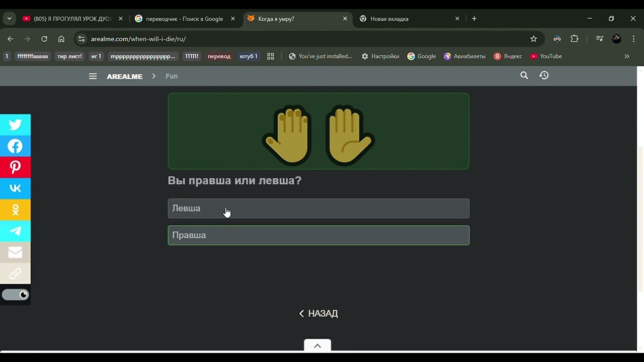
Task: Open the Fun breadcrumb category
Action: point(172,76)
